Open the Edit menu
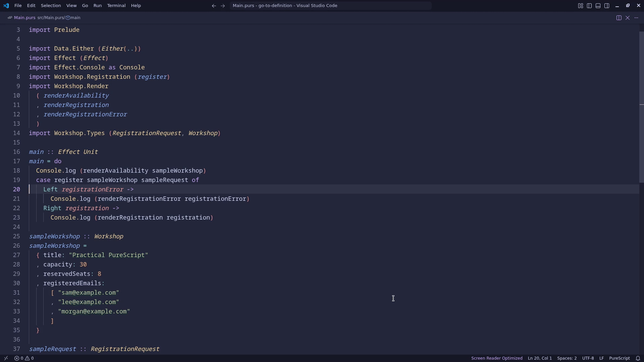The image size is (644, 362). click(31, 6)
